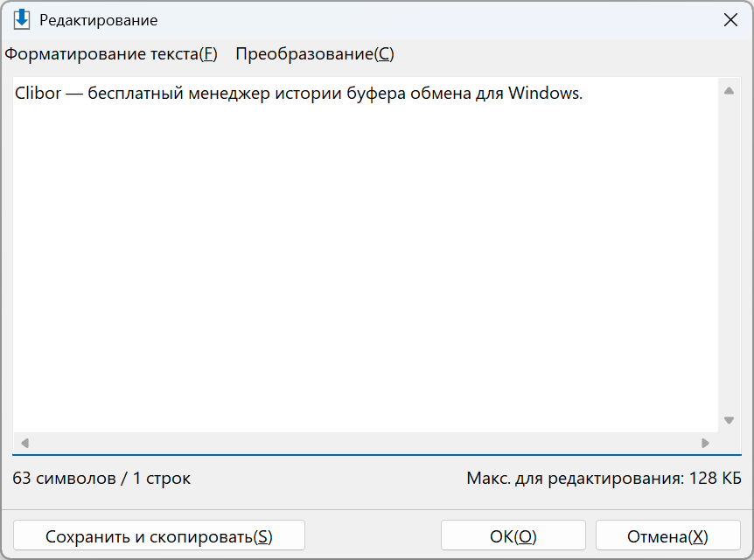Image resolution: width=754 pixels, height=560 pixels.
Task: Click on the word буфера in the text
Action: 376,93
